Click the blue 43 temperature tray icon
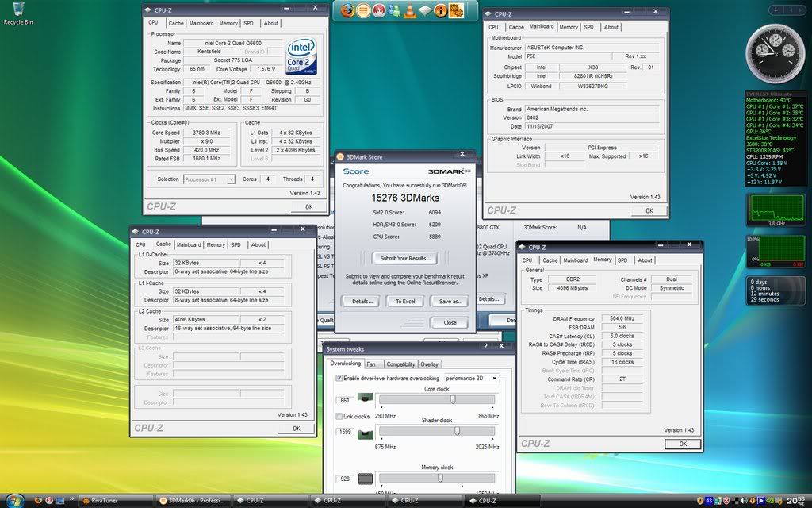The height and width of the screenshot is (508, 812). pos(709,501)
